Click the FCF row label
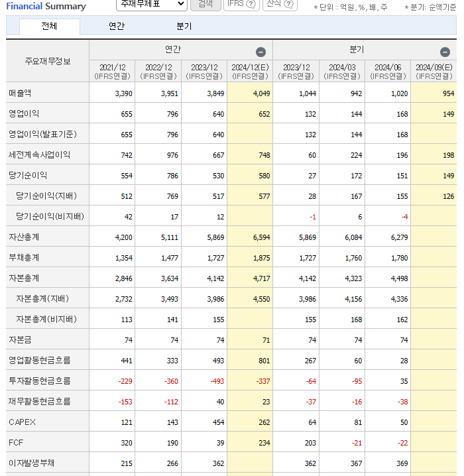This screenshot has height=476, width=464. [16, 443]
